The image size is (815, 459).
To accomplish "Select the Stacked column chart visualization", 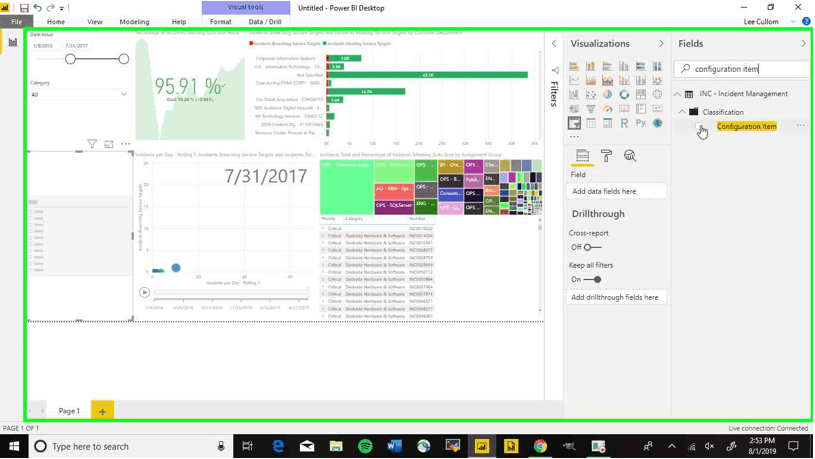I will click(x=590, y=66).
